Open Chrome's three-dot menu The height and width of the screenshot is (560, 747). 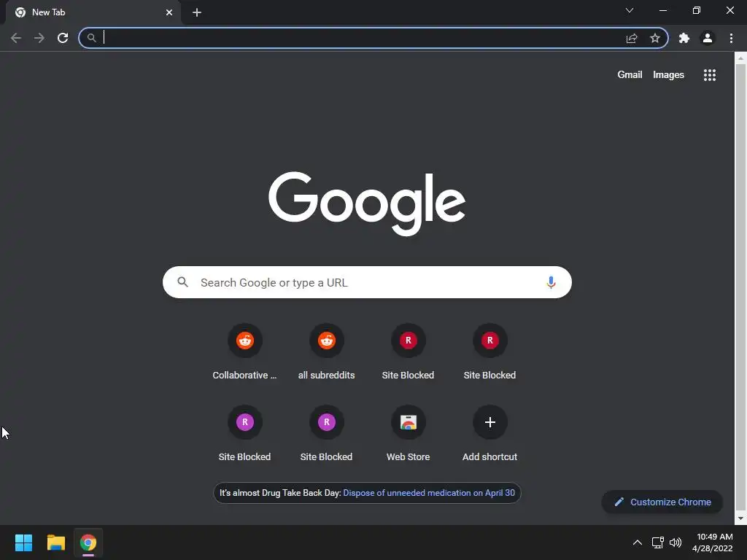tap(731, 38)
